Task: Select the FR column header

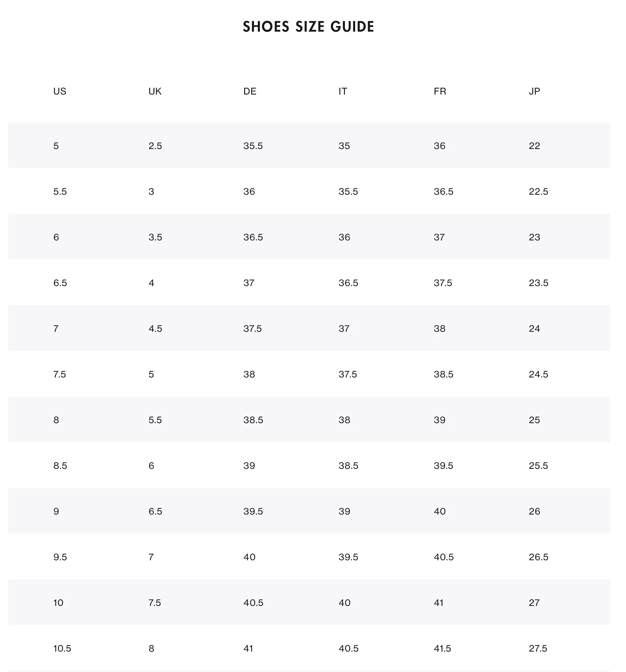Action: point(440,91)
